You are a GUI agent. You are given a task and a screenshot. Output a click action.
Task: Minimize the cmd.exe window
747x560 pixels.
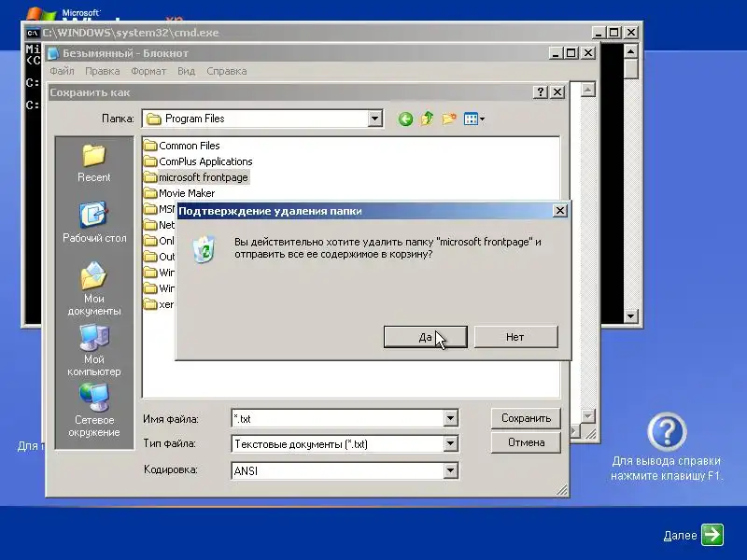[599, 33]
